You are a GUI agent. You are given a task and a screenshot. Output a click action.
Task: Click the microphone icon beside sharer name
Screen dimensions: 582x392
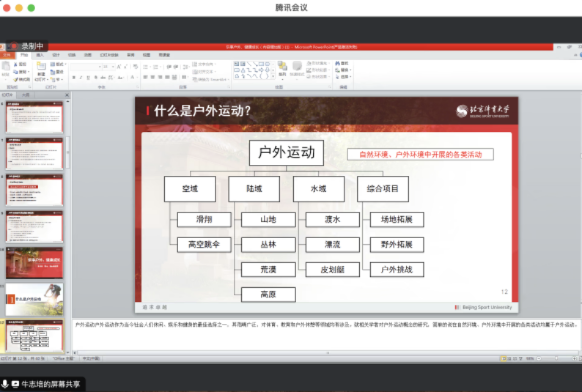point(6,384)
